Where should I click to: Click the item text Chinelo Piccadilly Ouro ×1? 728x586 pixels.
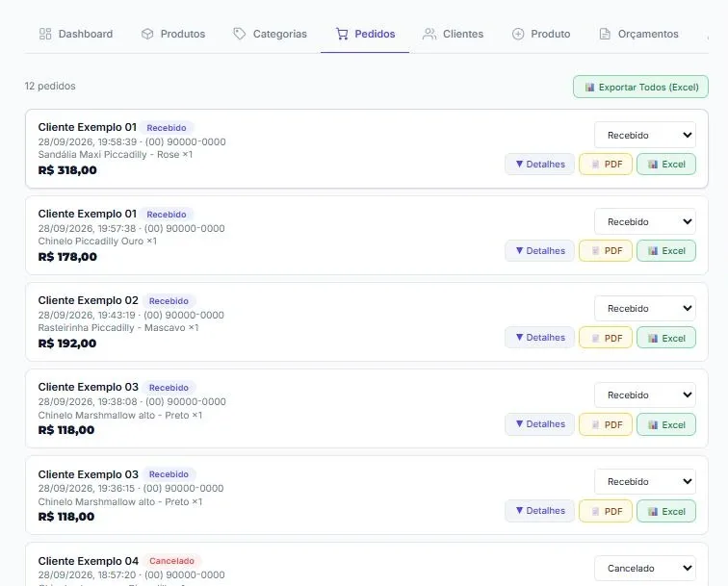click(x=97, y=242)
